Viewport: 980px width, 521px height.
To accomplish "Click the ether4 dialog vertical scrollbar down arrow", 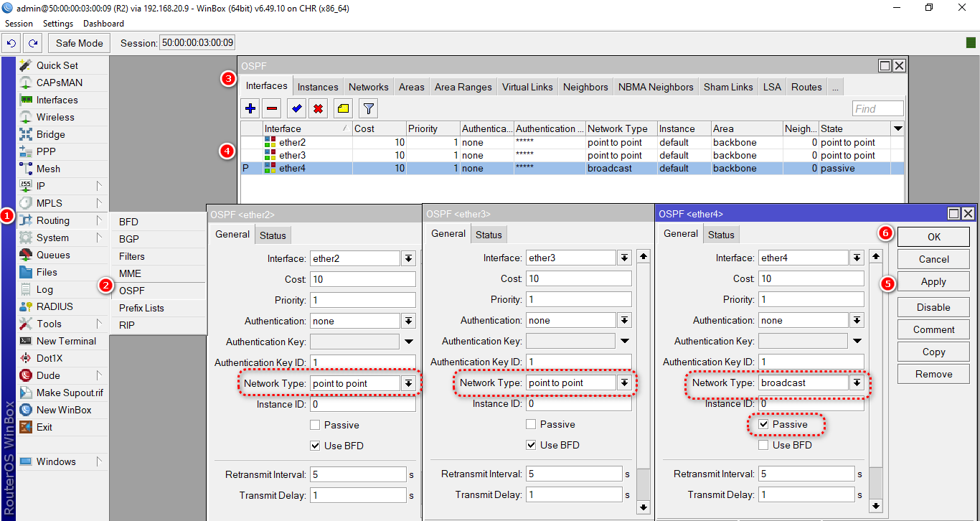I will pyautogui.click(x=875, y=506).
